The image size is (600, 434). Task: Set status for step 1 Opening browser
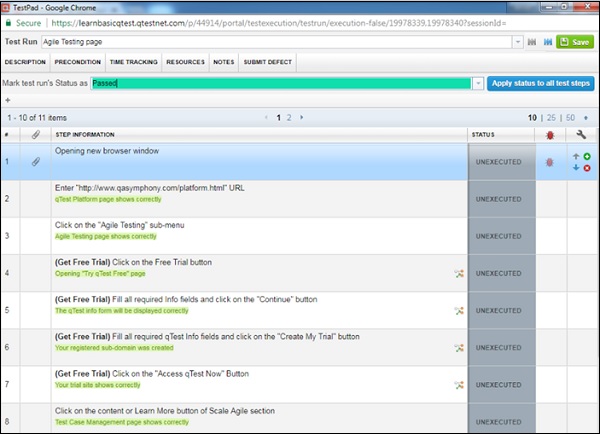501,162
